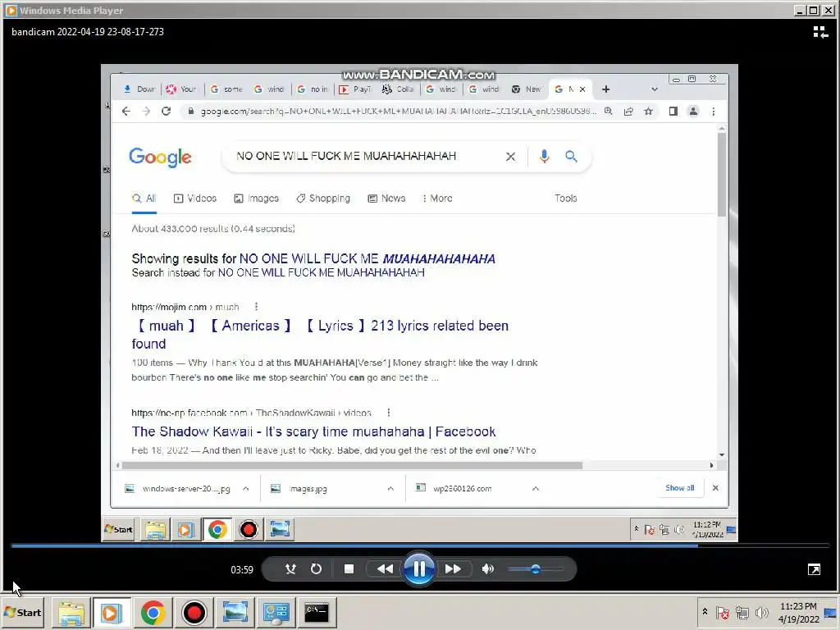This screenshot has width=840, height=630.
Task: Open the Windows Start menu
Action: tap(23, 612)
